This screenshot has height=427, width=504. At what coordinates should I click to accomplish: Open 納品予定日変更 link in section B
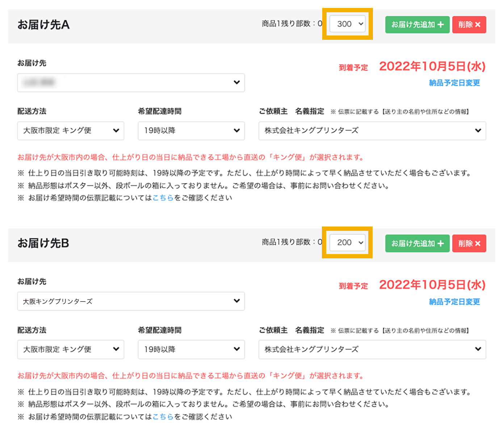[454, 302]
